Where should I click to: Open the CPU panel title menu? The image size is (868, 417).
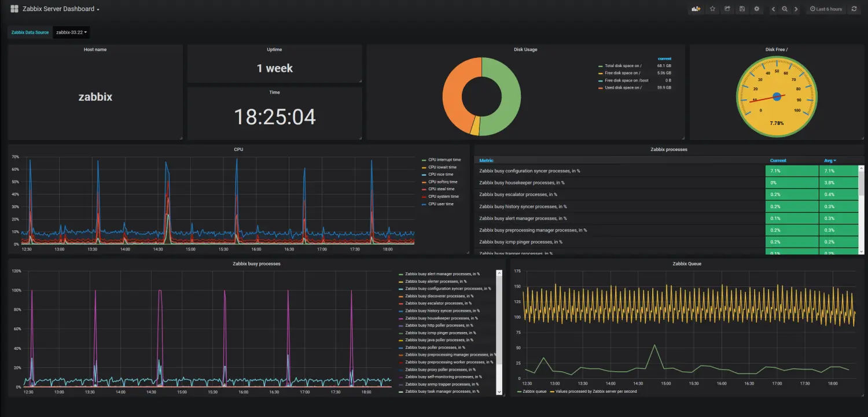[238, 149]
